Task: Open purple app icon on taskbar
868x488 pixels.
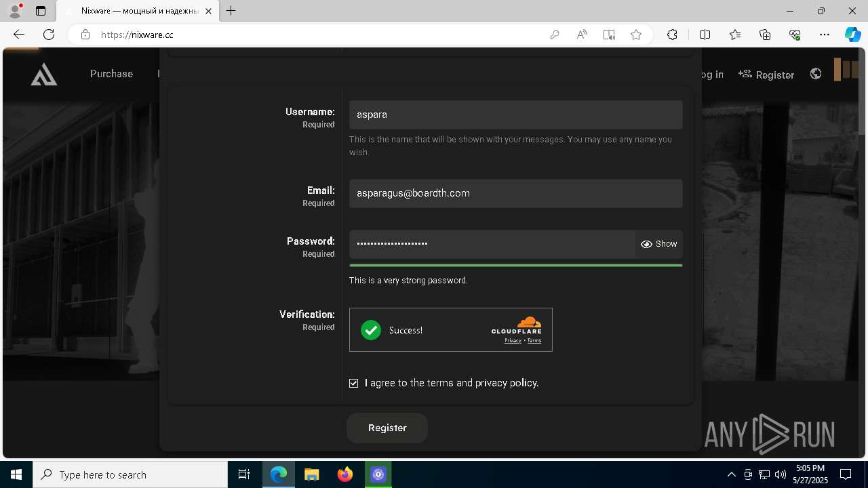Action: (x=378, y=474)
